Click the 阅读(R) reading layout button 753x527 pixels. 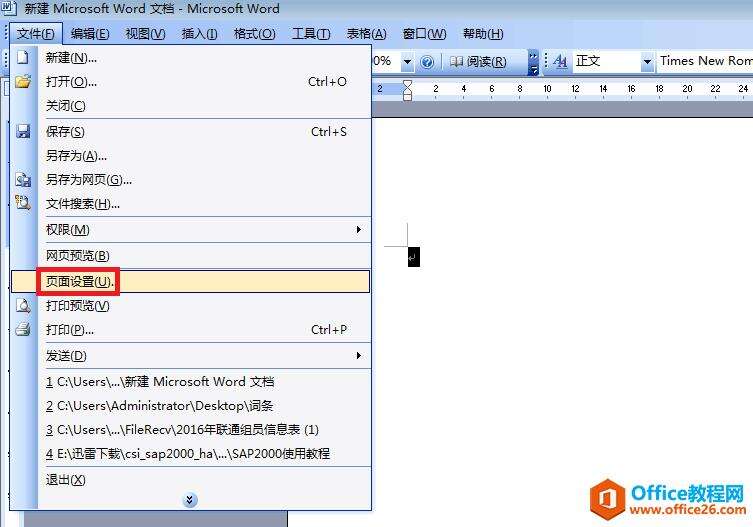tap(478, 62)
